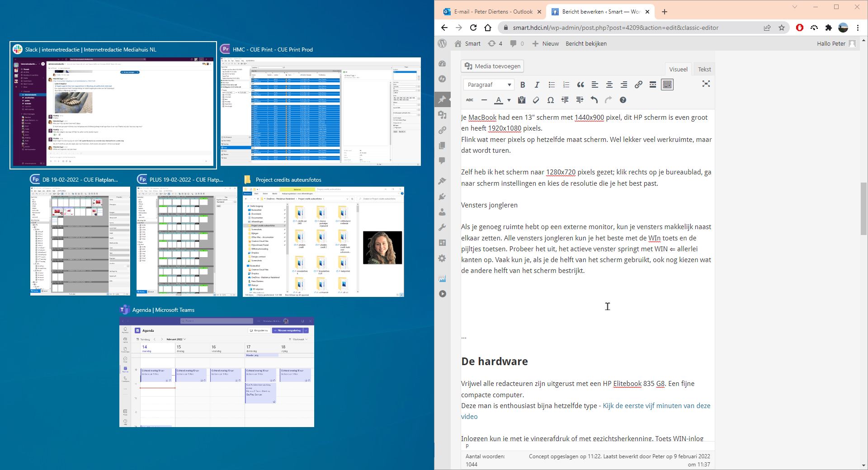Toggle bold formatting in the editor
868x470 pixels.
tap(523, 85)
